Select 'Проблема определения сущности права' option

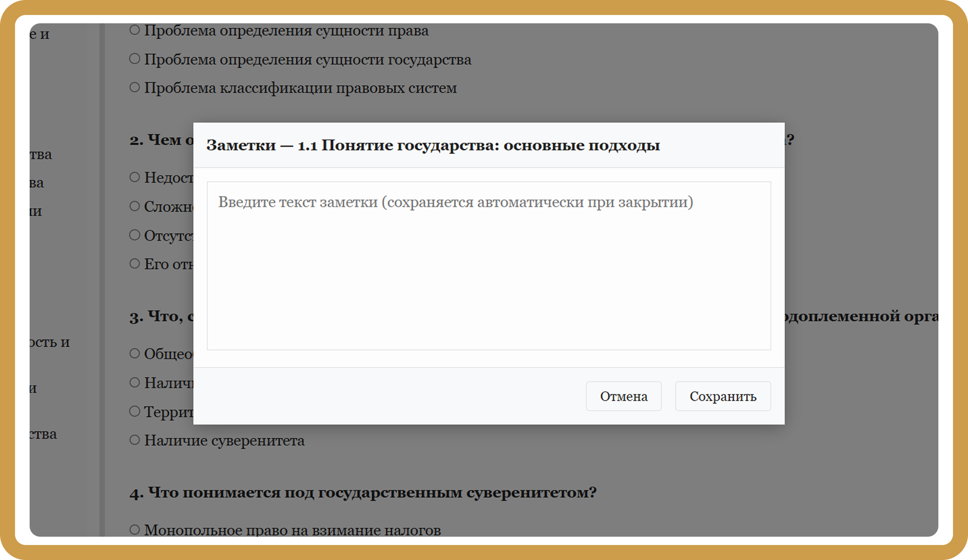pyautogui.click(x=135, y=30)
